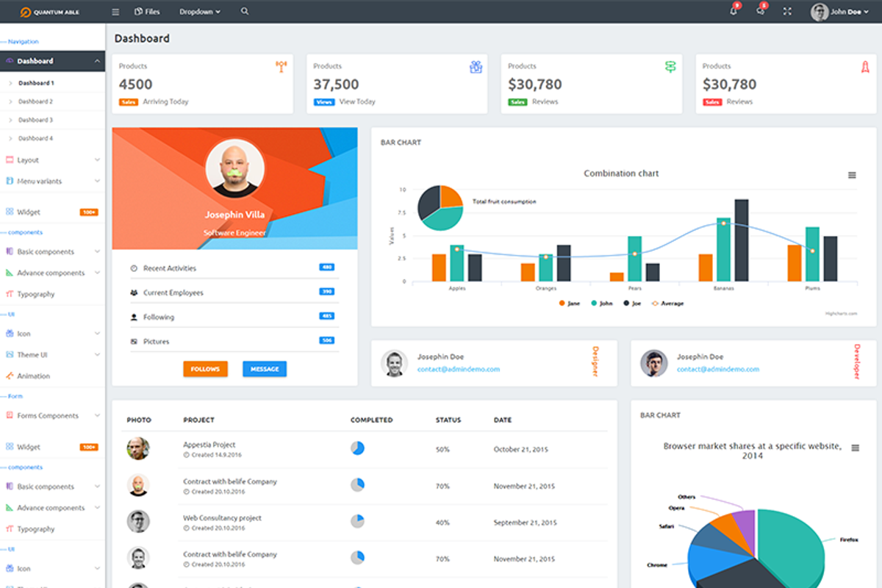Viewport: 882px width, 588px height.
Task: Open the top bar Dropdown menu
Action: tap(200, 12)
